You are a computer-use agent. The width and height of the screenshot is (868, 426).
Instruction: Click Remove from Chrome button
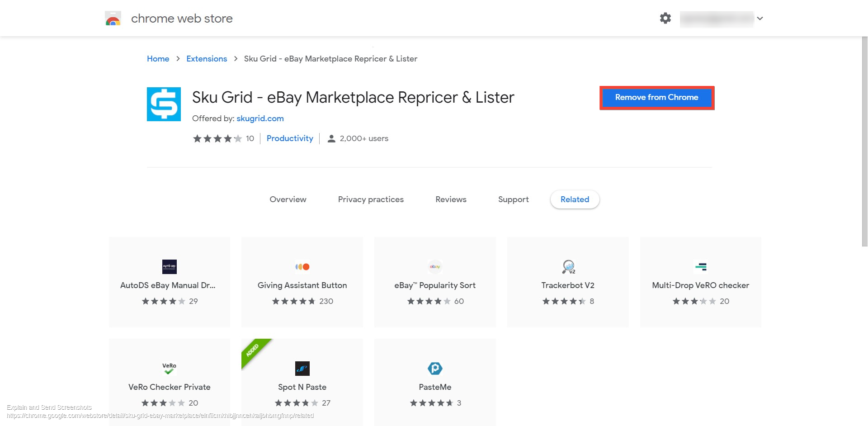point(657,98)
